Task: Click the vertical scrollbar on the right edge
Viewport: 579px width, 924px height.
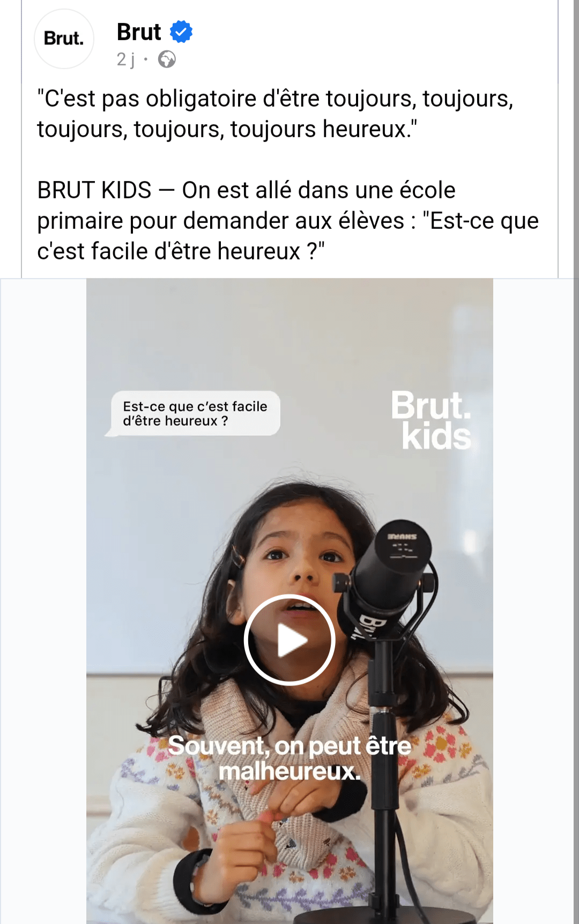Action: click(x=576, y=462)
